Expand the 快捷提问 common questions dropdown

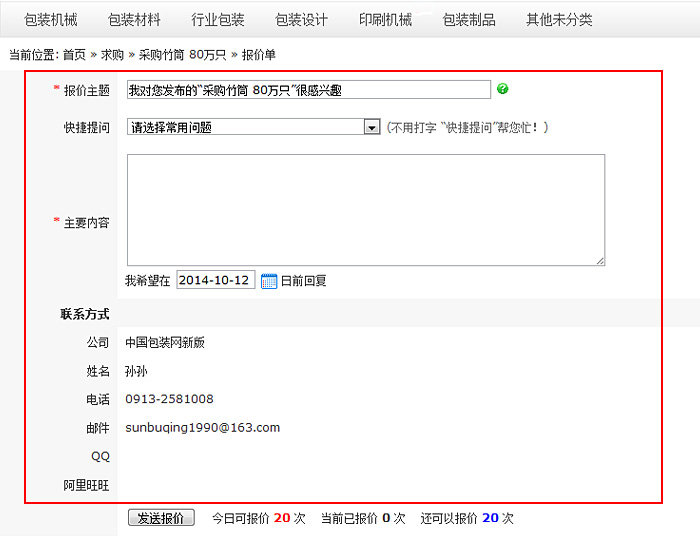tap(372, 127)
